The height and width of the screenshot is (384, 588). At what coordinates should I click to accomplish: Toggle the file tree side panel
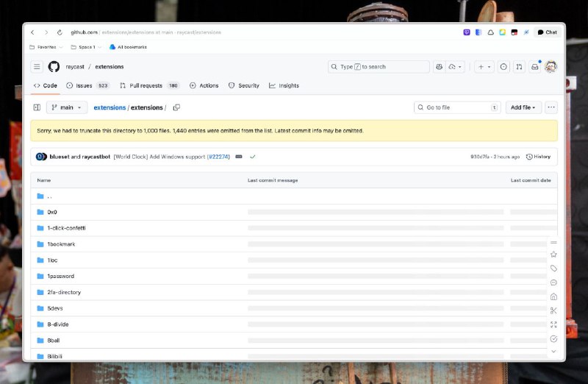click(37, 107)
